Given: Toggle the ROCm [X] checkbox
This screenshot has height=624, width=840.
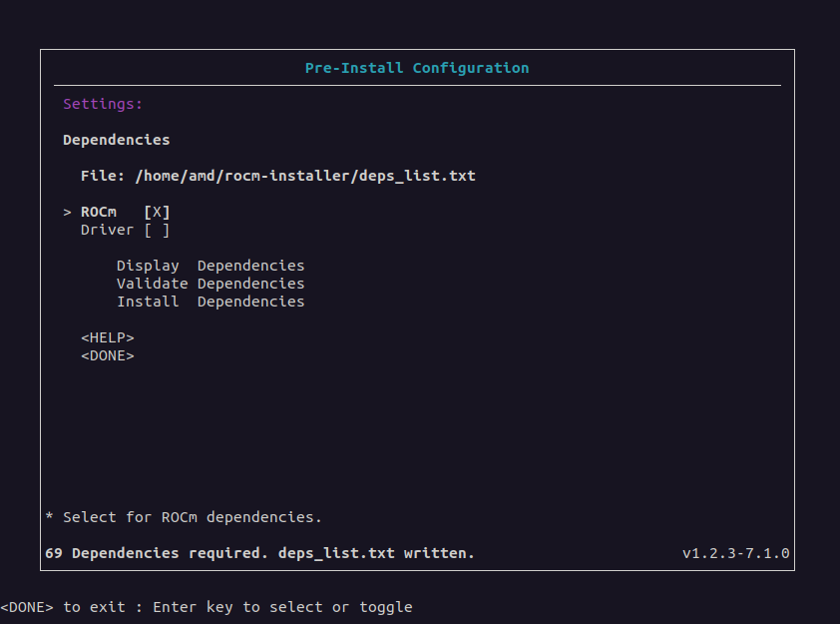Looking at the screenshot, I should 157,212.
